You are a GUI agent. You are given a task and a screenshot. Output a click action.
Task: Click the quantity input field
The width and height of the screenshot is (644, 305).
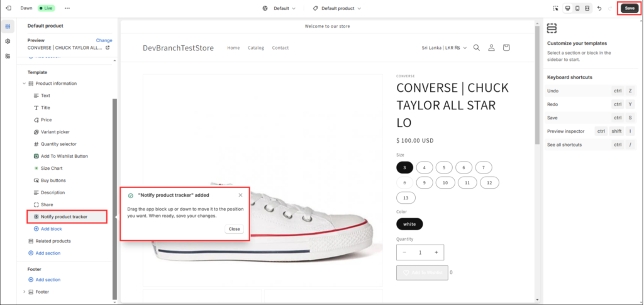point(420,252)
